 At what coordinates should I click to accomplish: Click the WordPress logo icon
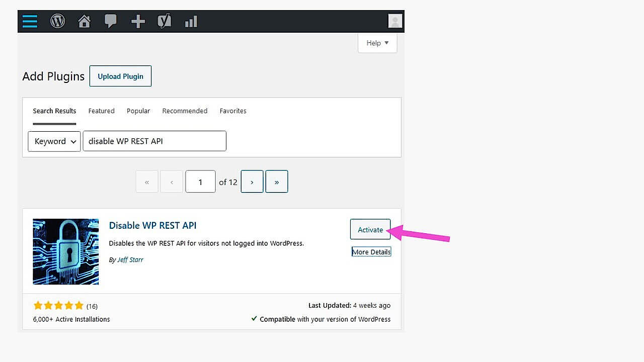(57, 22)
